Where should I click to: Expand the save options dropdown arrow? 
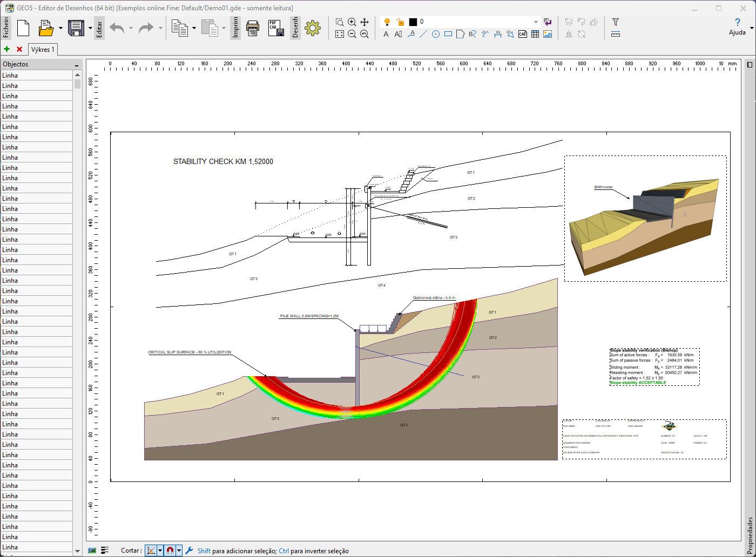tap(90, 28)
